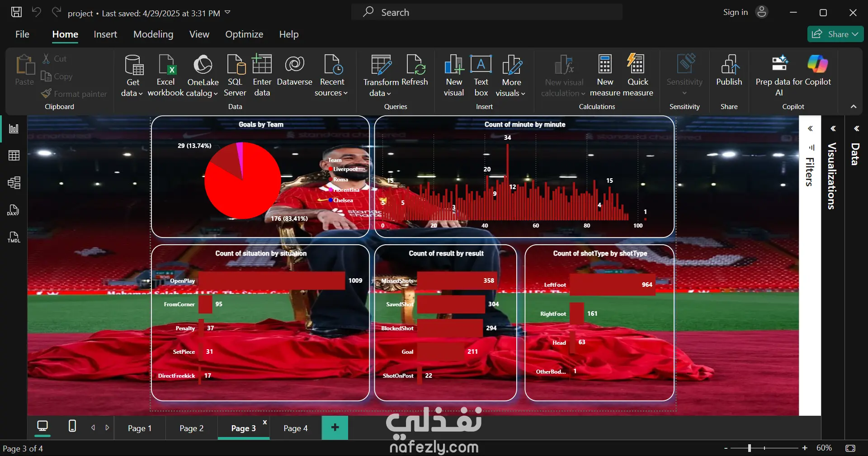Click the account avatar icon
This screenshot has height=456, width=868.
[x=762, y=12]
